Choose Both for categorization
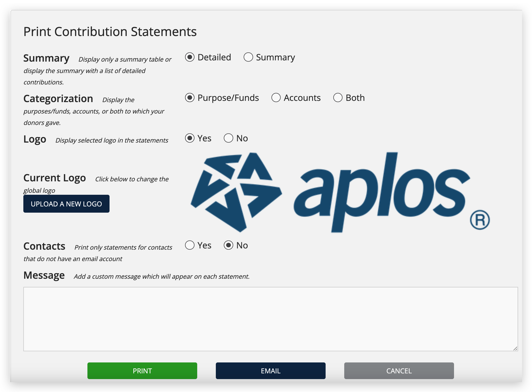Image resolution: width=532 pixels, height=392 pixels. 338,98
